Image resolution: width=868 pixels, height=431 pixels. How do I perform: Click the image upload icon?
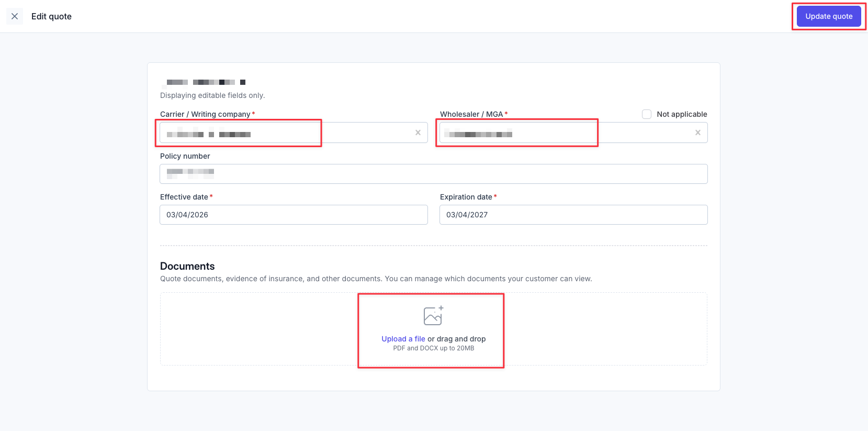pyautogui.click(x=433, y=315)
